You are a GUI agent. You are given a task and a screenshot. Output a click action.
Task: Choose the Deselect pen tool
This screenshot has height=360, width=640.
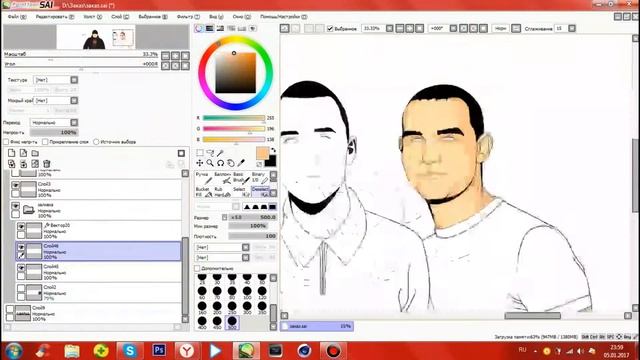tap(260, 192)
